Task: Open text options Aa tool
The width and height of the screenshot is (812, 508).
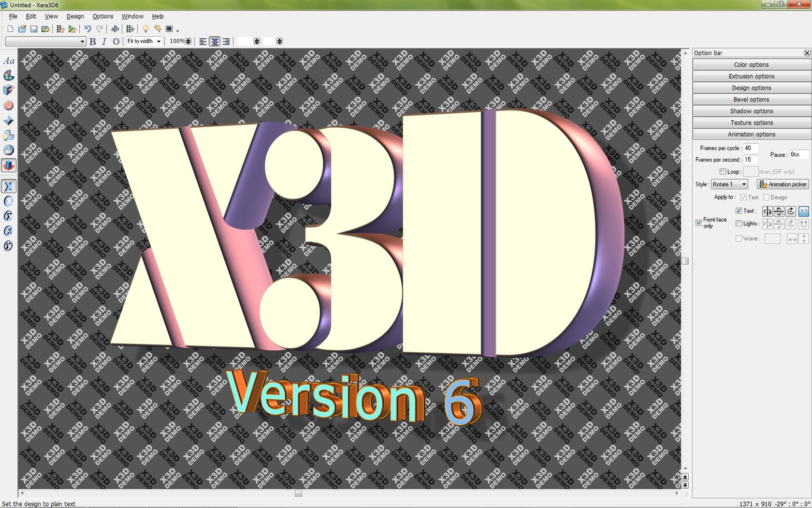Action: (9, 61)
